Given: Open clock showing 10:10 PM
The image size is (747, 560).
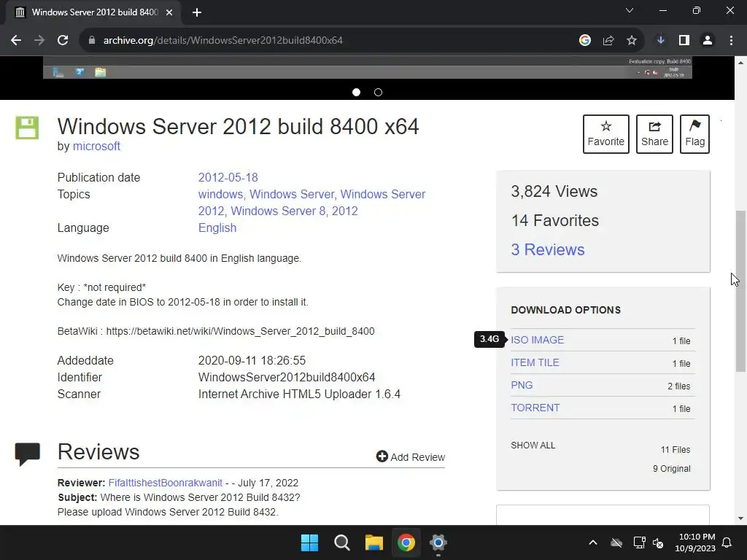Looking at the screenshot, I should click(x=695, y=542).
